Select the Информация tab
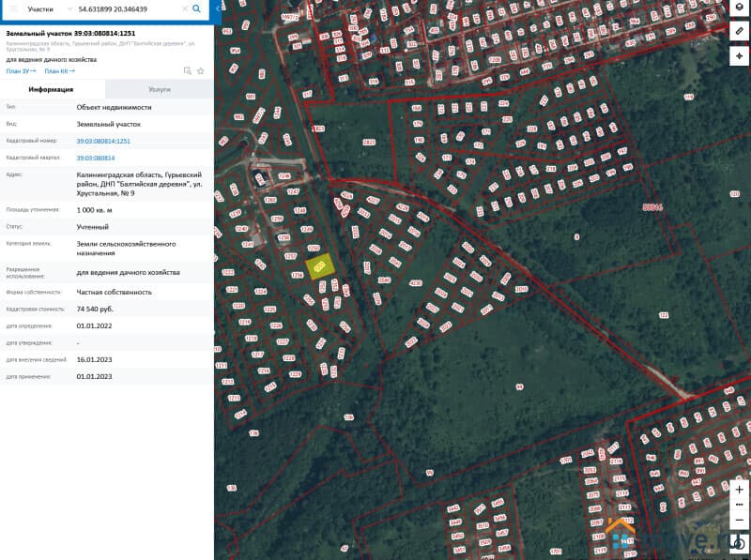This screenshot has width=751, height=560. (52, 89)
